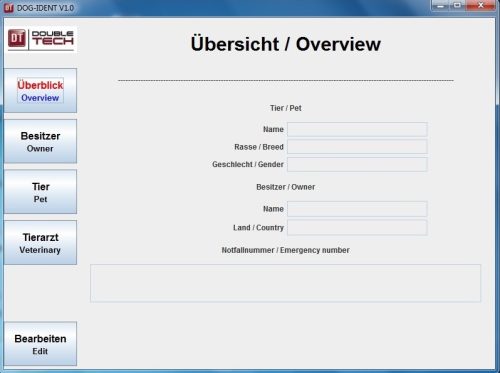The width and height of the screenshot is (500, 373).
Task: Click the Land / Country label
Action: tap(258, 228)
